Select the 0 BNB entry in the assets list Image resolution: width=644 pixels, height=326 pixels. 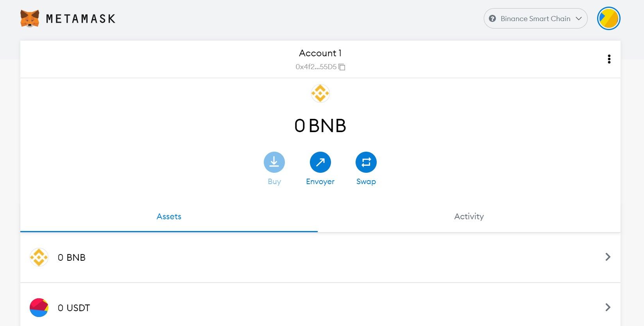72,258
